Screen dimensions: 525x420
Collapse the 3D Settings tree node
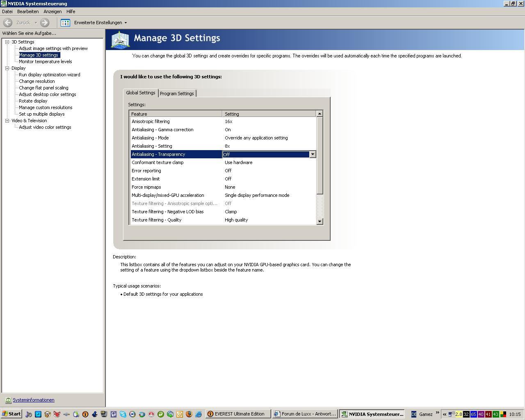7,42
